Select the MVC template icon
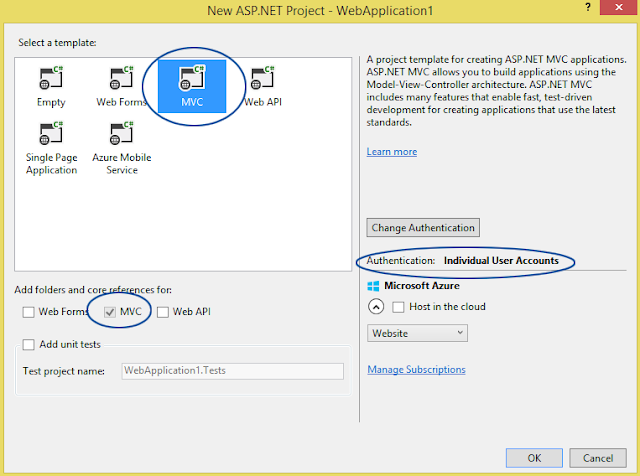640x476 pixels. [x=192, y=78]
